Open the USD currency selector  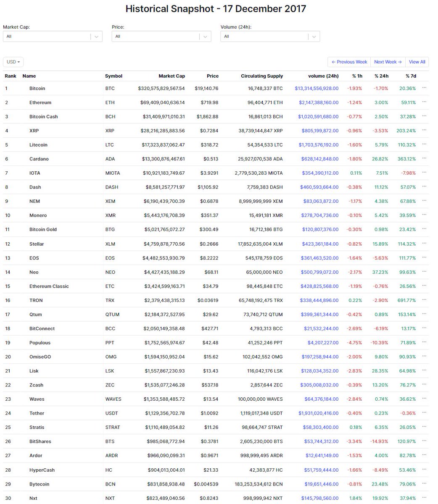click(13, 62)
